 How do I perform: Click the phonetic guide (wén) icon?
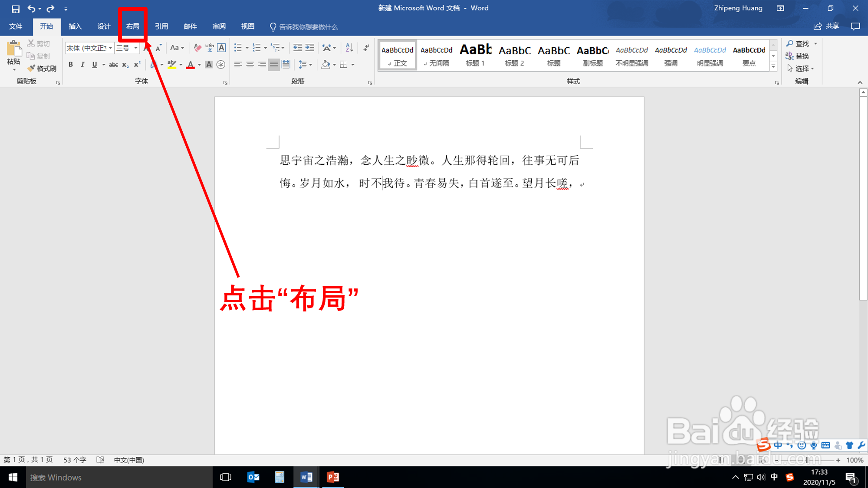[210, 48]
